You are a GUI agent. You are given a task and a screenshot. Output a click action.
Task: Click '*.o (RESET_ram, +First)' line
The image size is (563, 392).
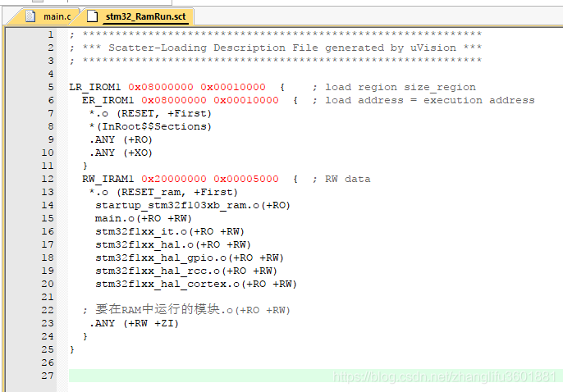[x=163, y=192]
